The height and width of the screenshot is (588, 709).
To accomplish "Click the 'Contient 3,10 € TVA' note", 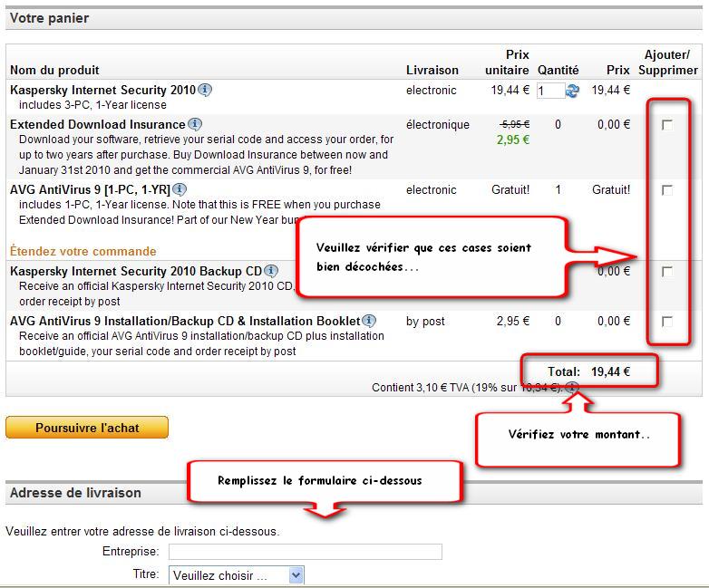I will tap(467, 388).
